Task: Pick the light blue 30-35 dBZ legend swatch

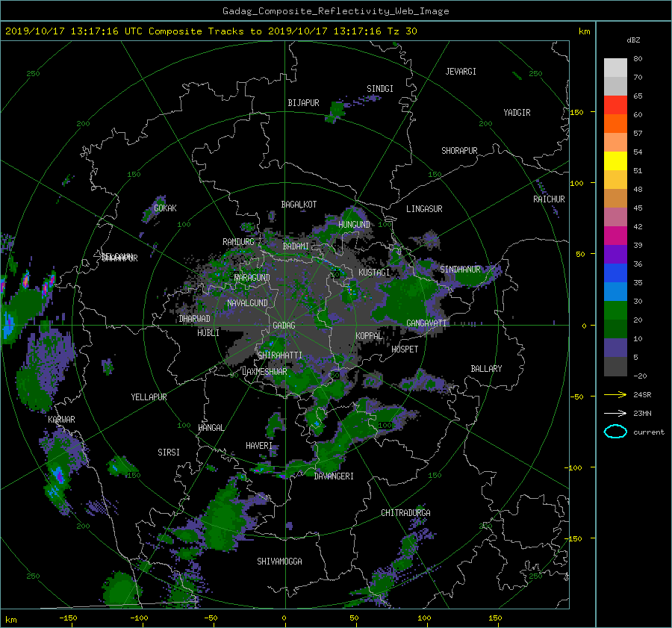Action: point(615,292)
